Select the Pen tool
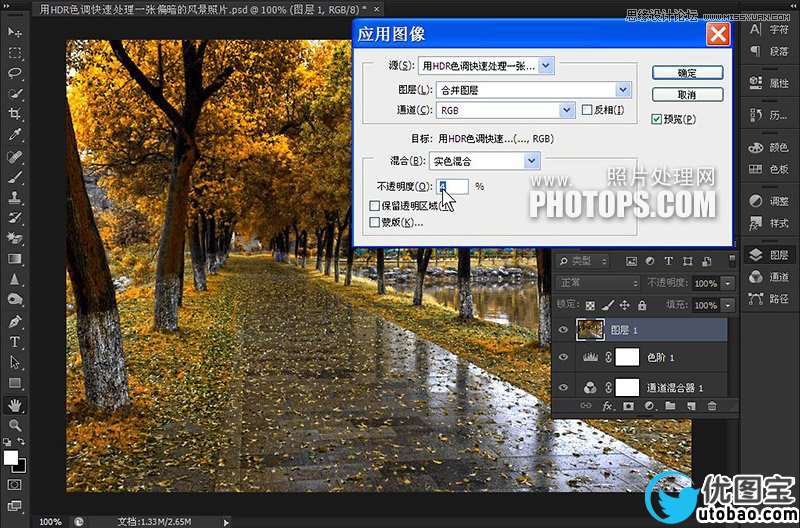This screenshot has height=528, width=800. 15,322
